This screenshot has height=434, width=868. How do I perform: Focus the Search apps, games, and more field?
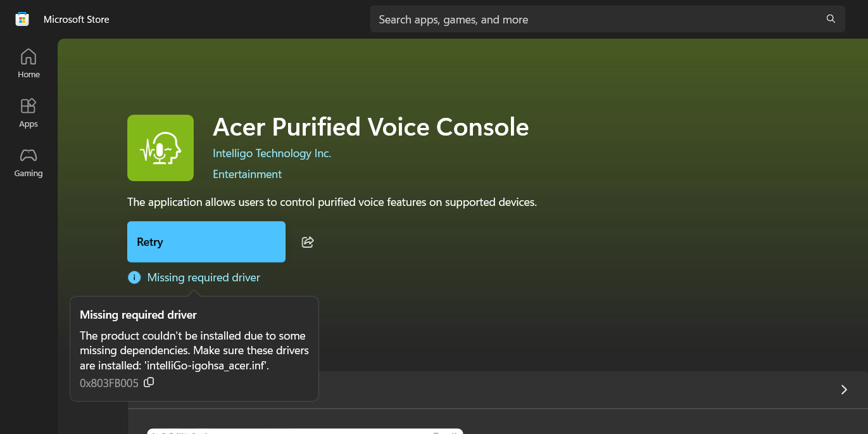[608, 19]
